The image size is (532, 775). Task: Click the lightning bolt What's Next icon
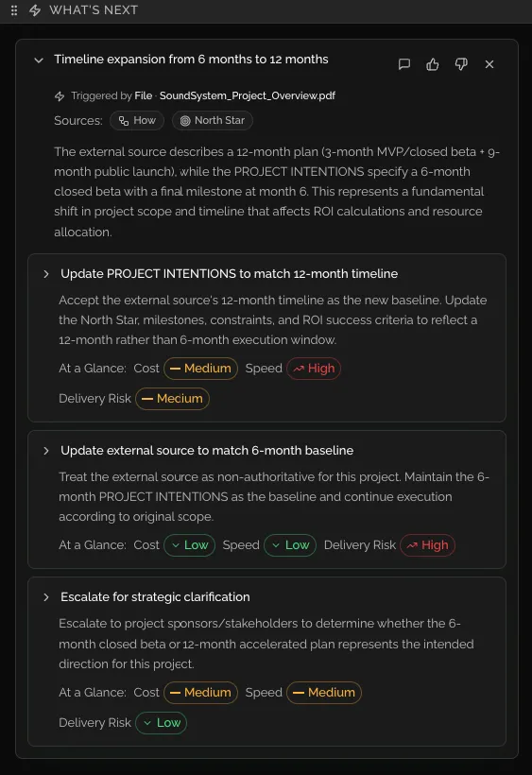coord(35,9)
